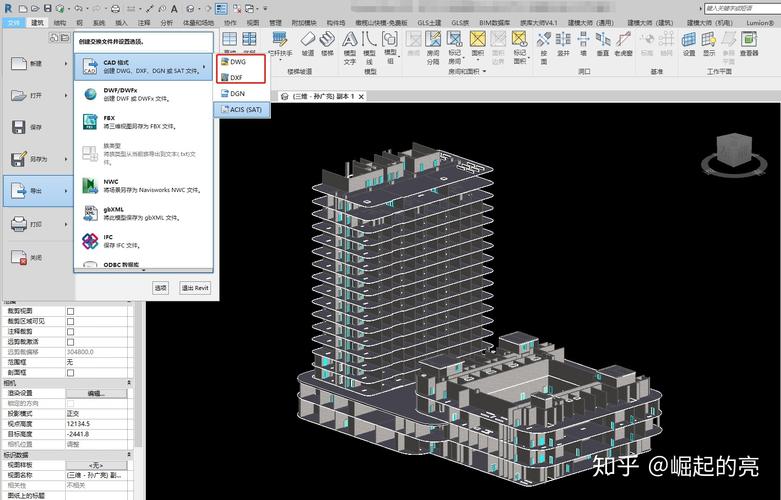The width and height of the screenshot is (781, 500).
Task: Click the 选项 button
Action: (x=160, y=288)
